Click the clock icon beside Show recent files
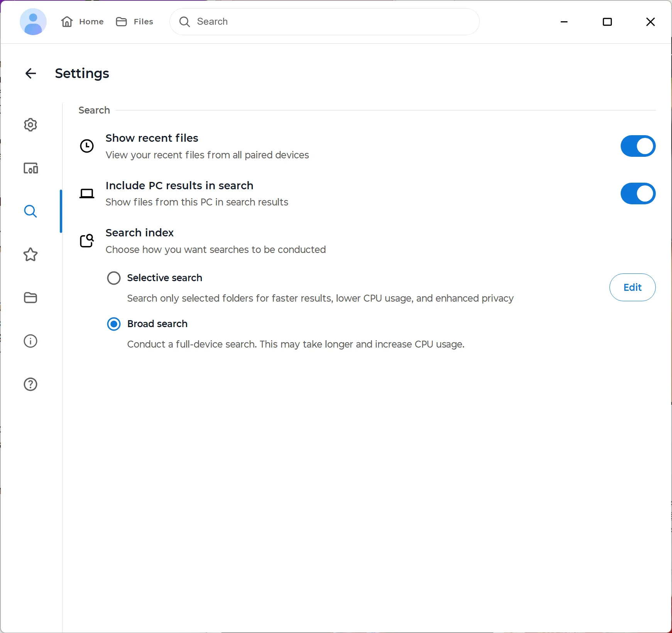This screenshot has width=672, height=633. click(87, 146)
